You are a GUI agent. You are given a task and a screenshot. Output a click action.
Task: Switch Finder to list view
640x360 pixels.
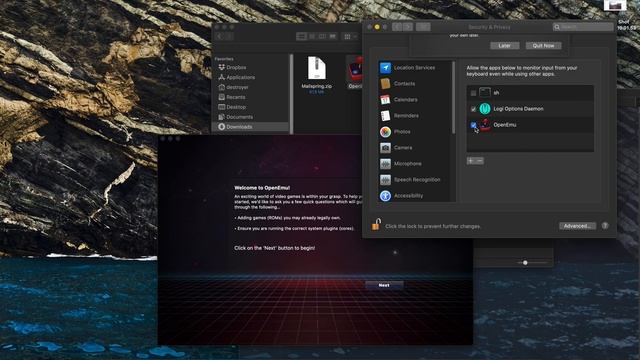pos(312,37)
